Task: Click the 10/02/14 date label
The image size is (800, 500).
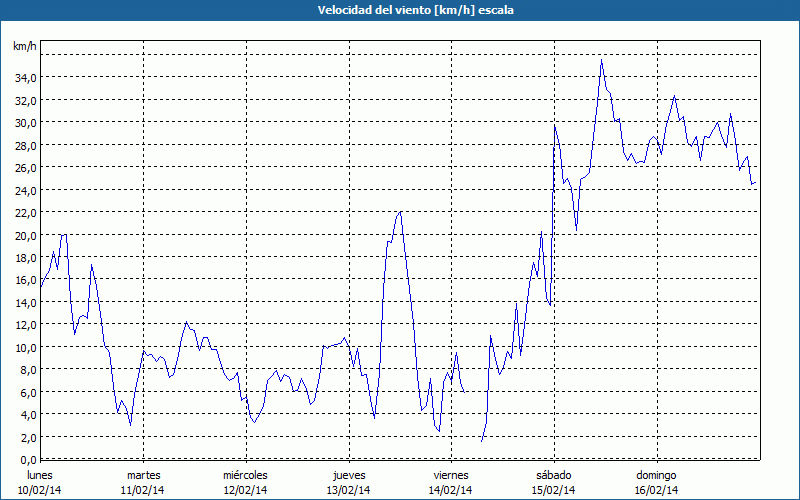Action: point(40,490)
